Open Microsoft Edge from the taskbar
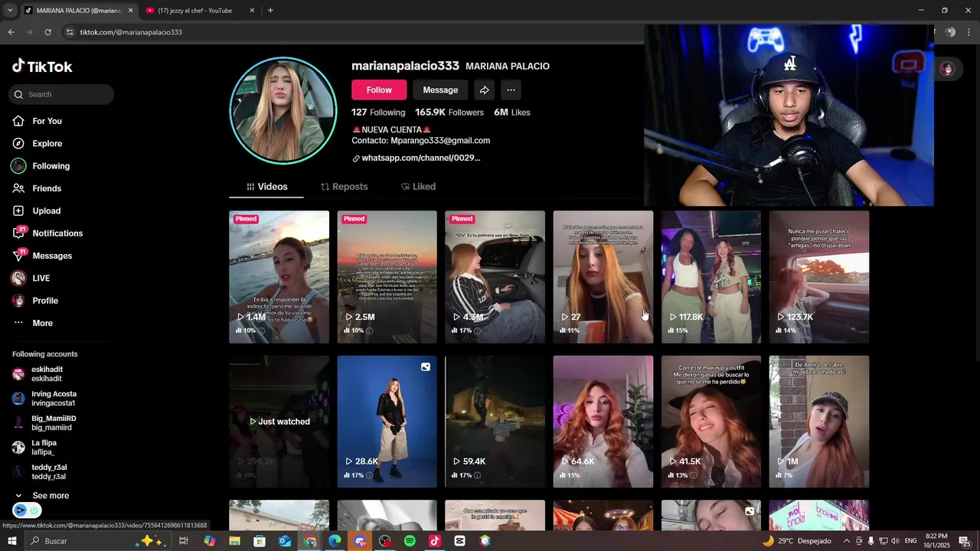The image size is (980, 551). click(335, 541)
